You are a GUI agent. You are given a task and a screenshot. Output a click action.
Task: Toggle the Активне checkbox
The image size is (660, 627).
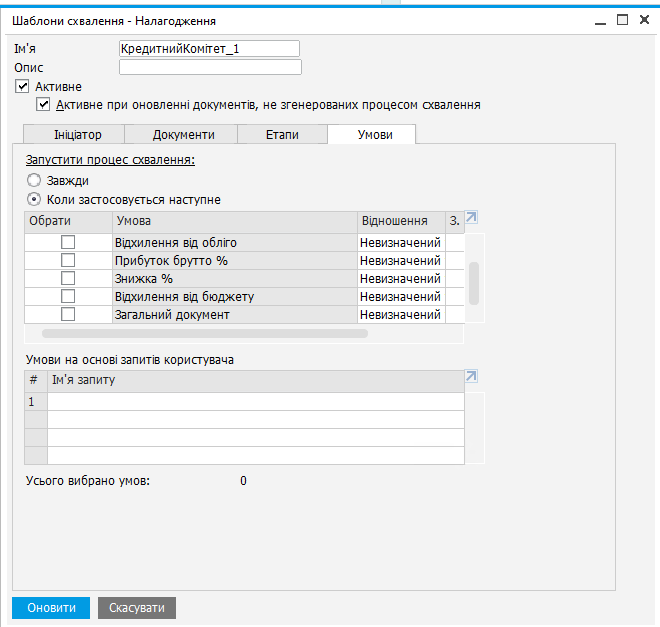[x=23, y=87]
